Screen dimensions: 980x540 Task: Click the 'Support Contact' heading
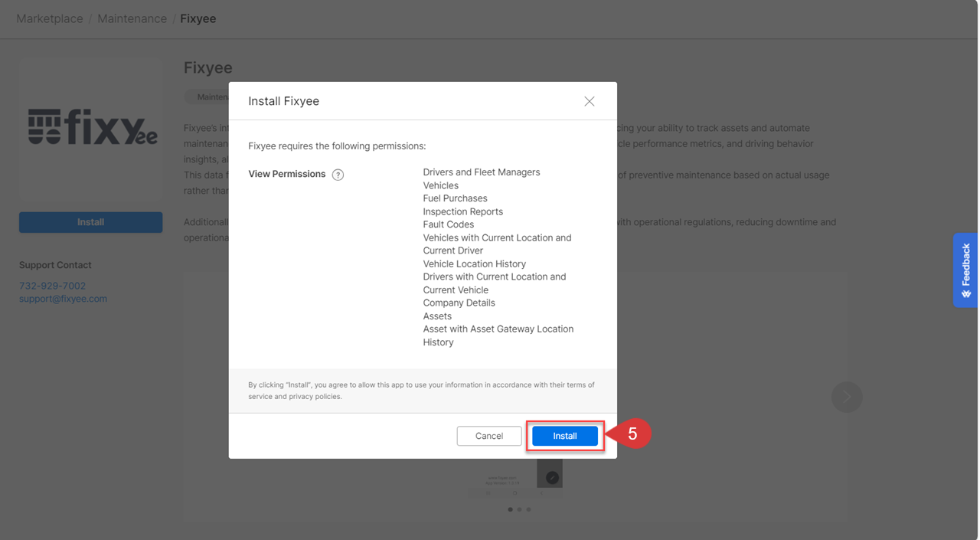click(x=55, y=265)
